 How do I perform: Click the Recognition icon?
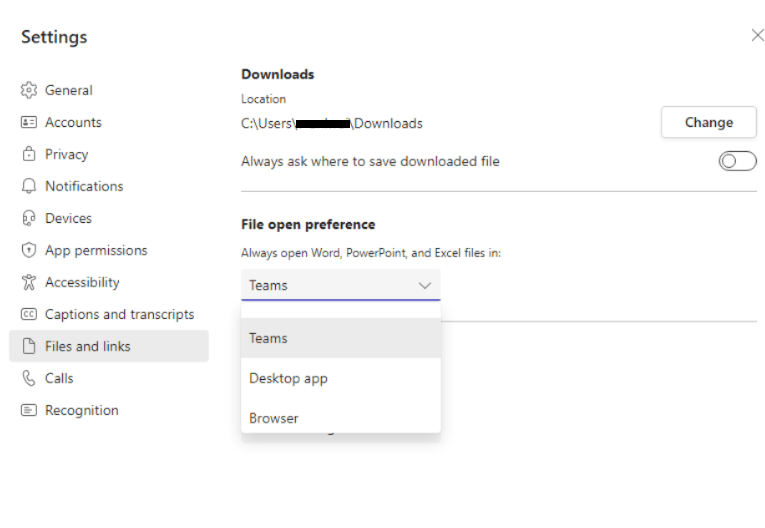pyautogui.click(x=29, y=410)
